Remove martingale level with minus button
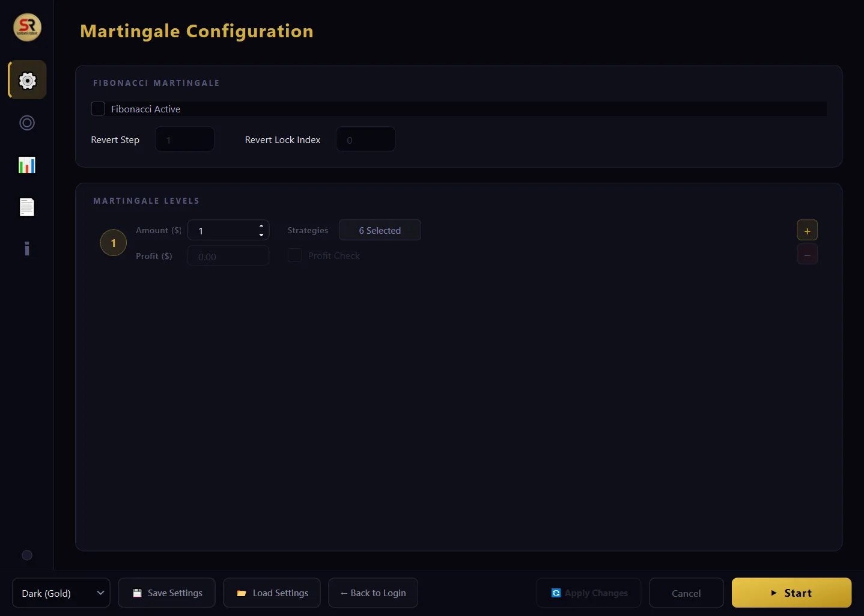Image resolution: width=864 pixels, height=616 pixels. (x=807, y=255)
